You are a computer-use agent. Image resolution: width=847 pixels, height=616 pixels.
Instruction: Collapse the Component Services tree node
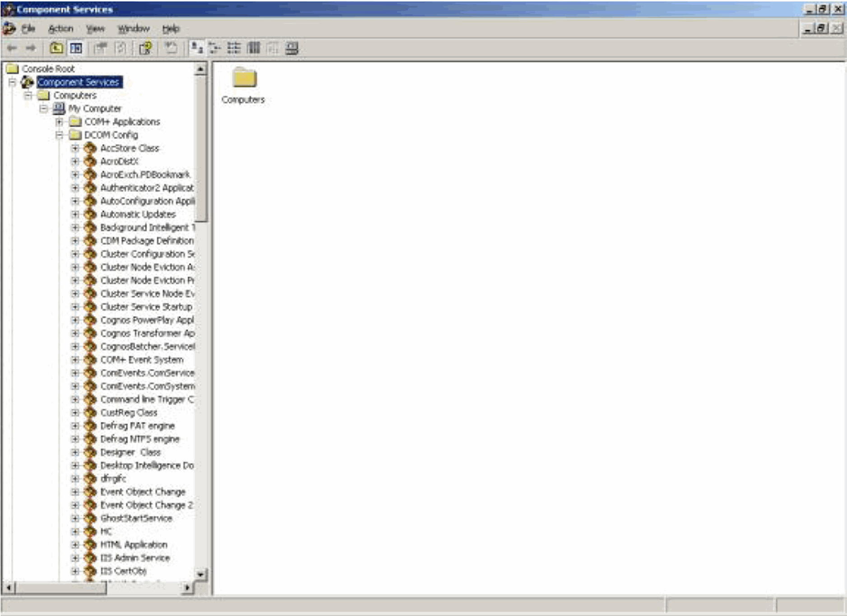12,82
